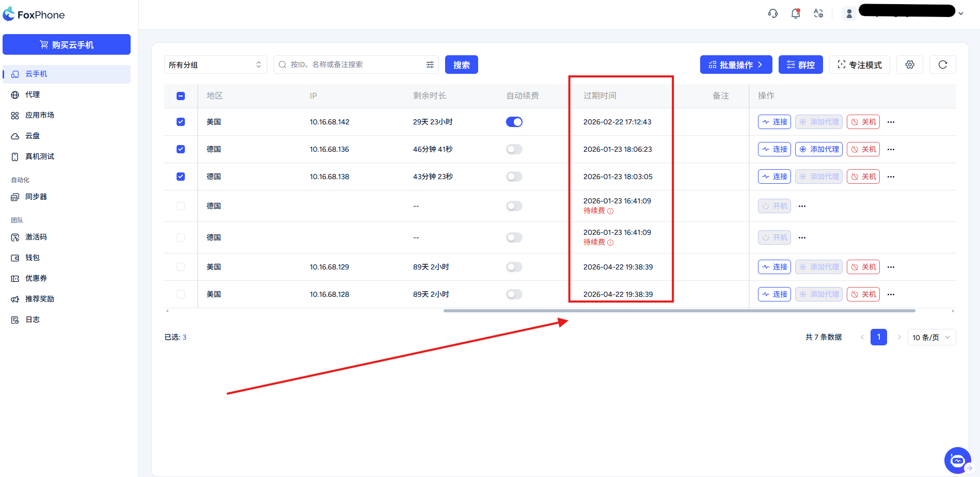Select the checkbox for IP 10.16.68.129
The image size is (980, 477).
click(x=181, y=267)
